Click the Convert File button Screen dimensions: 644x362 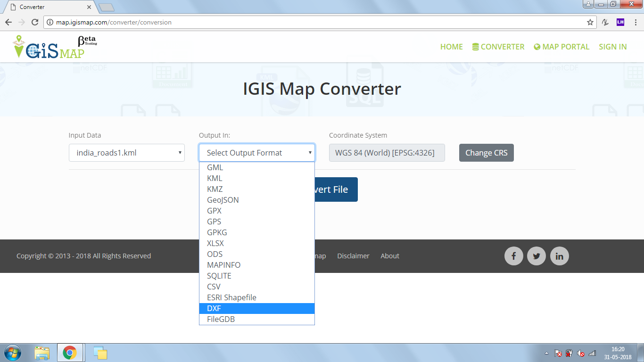click(336, 189)
